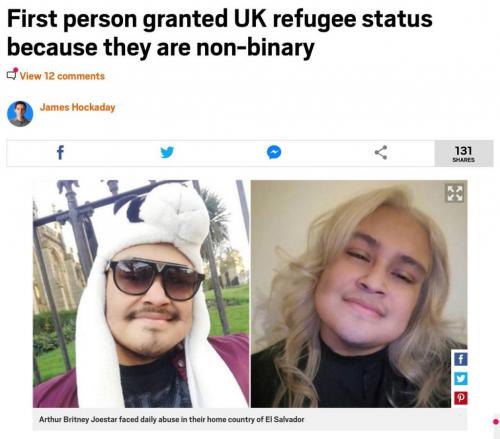Click the article headline about UK refugee status

tap(220, 33)
